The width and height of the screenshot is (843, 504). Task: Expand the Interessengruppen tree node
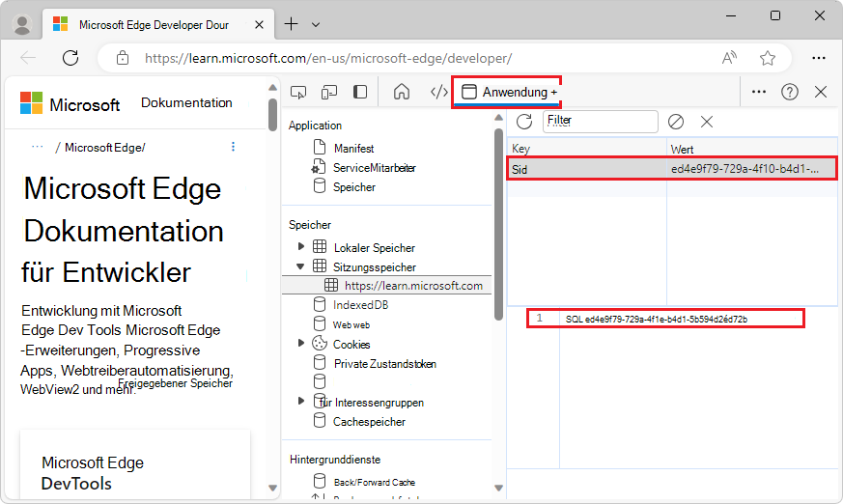coord(301,401)
